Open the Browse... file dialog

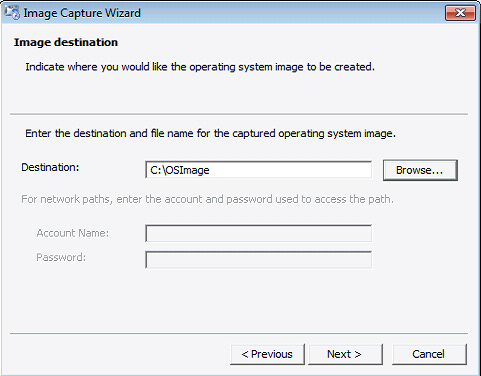tap(420, 170)
